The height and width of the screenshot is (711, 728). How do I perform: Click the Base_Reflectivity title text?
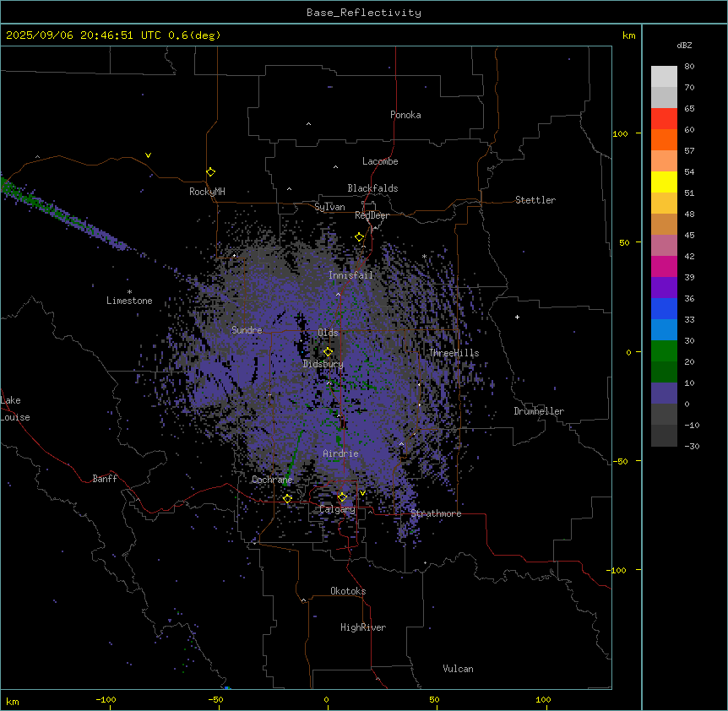click(x=364, y=13)
